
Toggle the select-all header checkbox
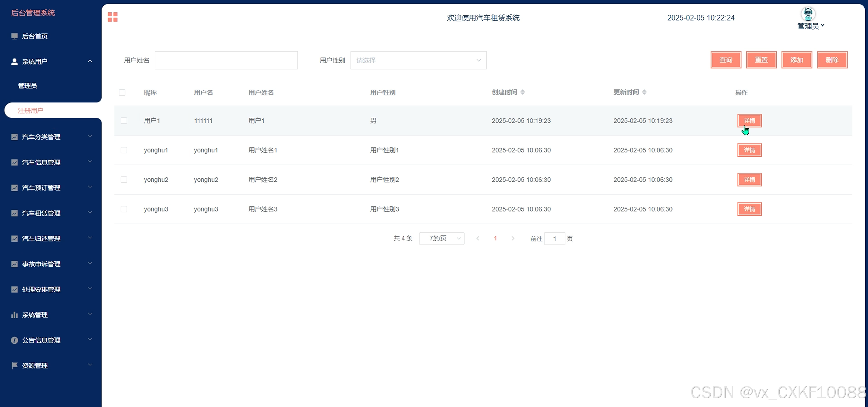(122, 92)
